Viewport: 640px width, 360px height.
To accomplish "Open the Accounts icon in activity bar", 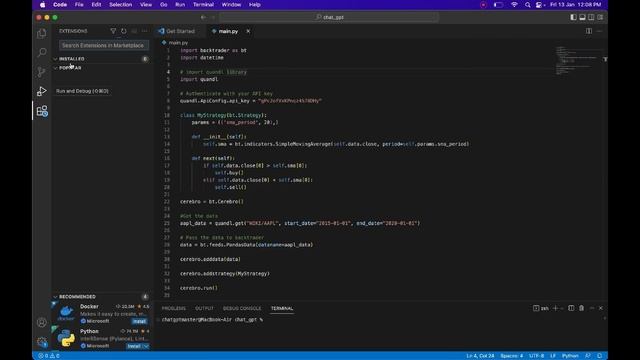I will [x=42, y=322].
